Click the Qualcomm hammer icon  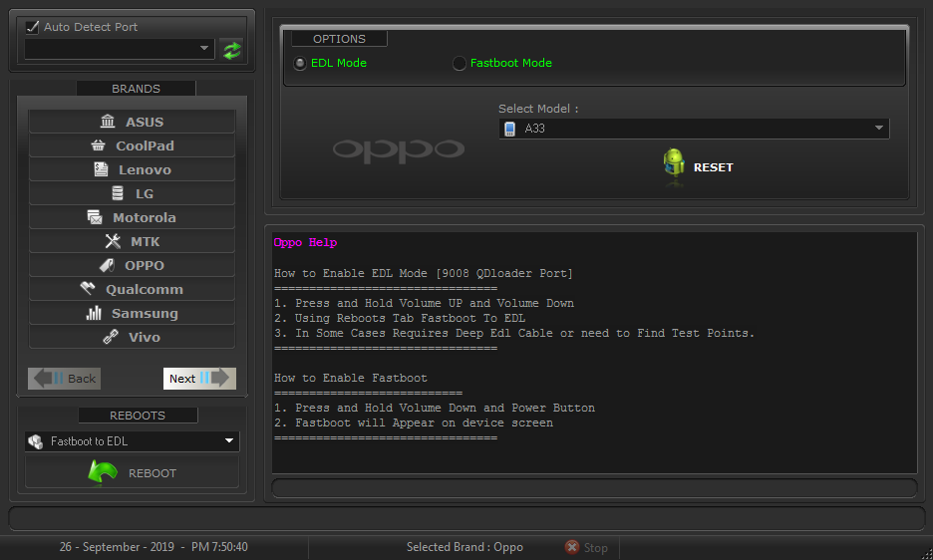point(88,289)
